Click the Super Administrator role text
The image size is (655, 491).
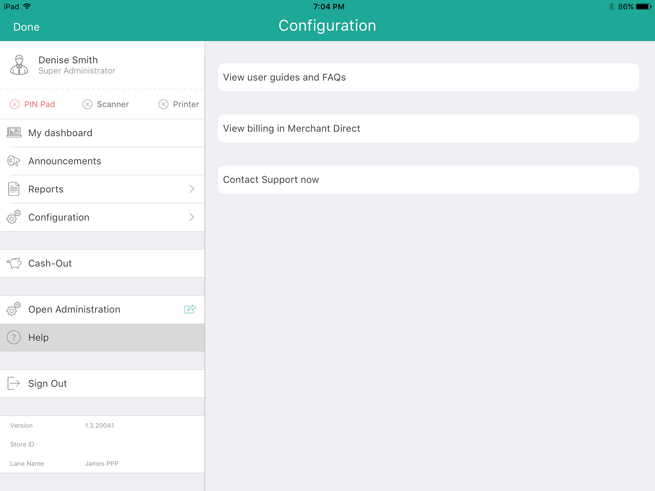point(77,71)
